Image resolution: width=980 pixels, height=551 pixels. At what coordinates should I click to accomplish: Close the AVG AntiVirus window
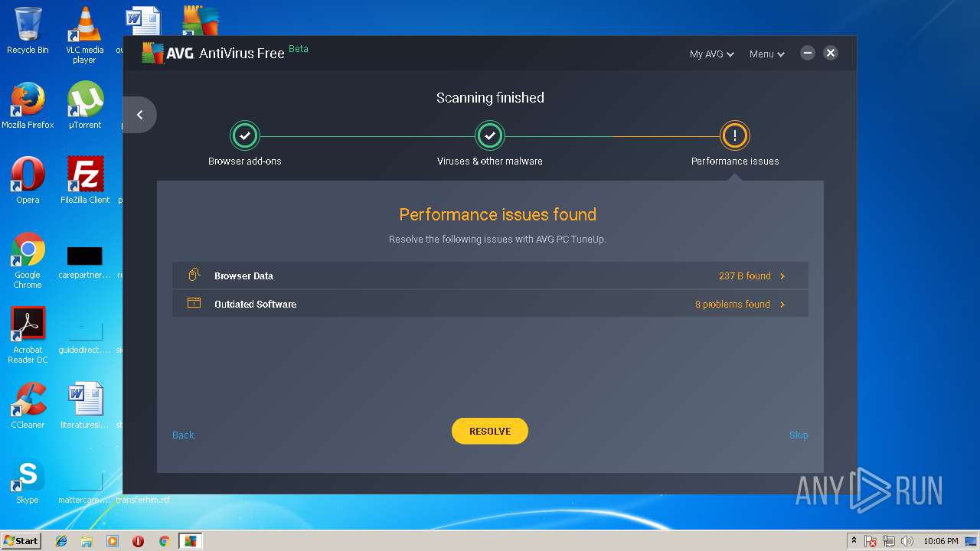831,53
